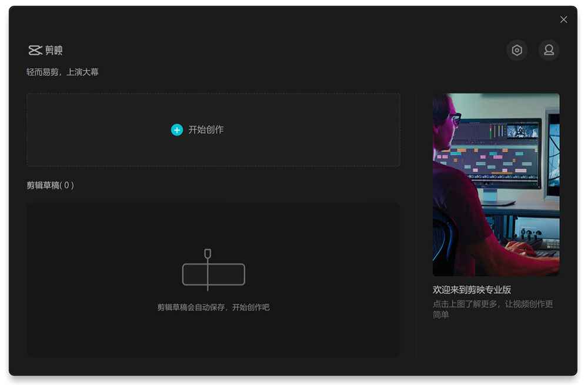Click the teal plus icon
The height and width of the screenshot is (385, 588).
click(x=177, y=130)
